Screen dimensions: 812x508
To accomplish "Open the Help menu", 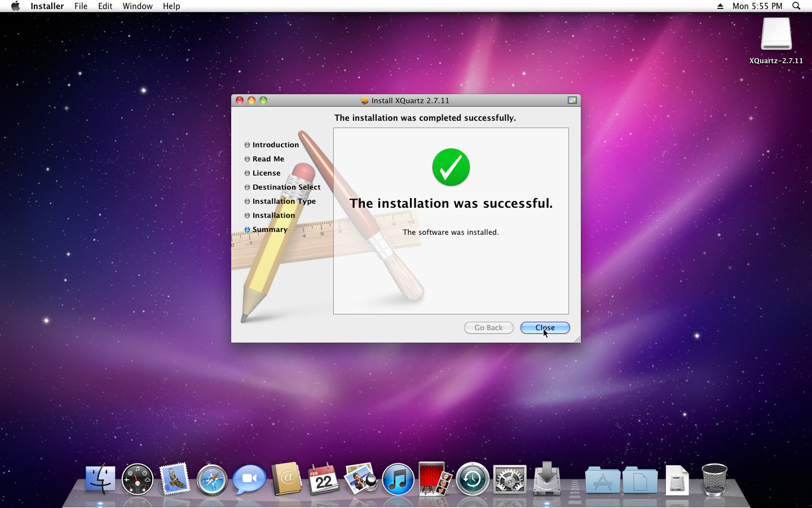I will click(171, 6).
